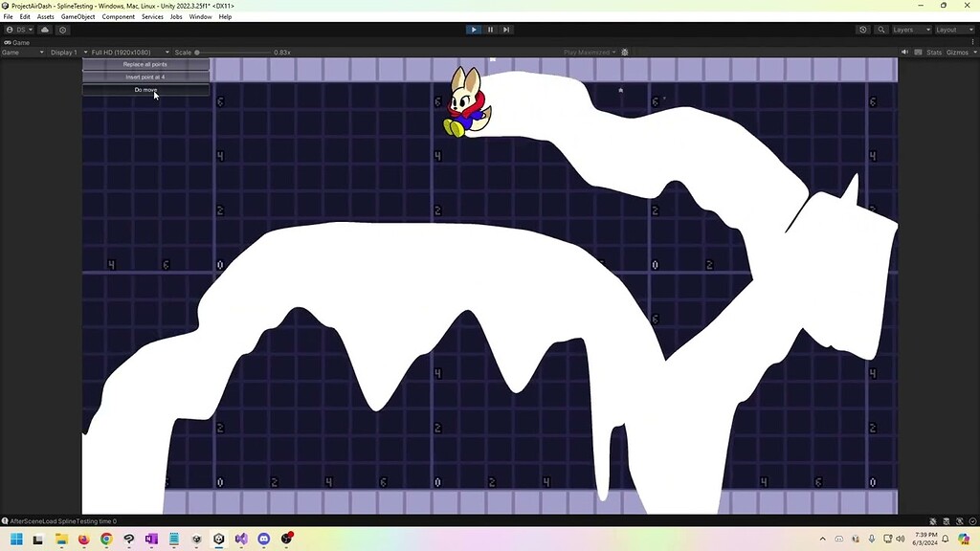Toggle VSync icon next to Stats
The width and height of the screenshot is (980, 551).
tap(917, 53)
